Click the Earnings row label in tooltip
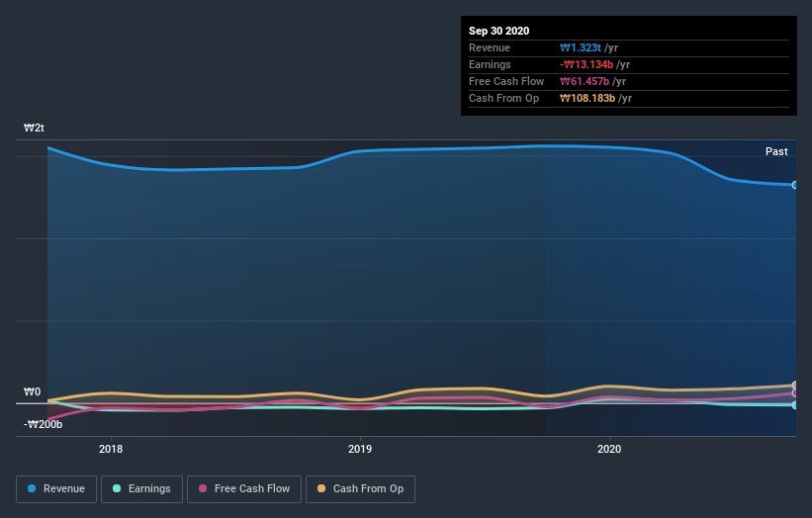Viewport: 812px width, 518px height. click(490, 64)
